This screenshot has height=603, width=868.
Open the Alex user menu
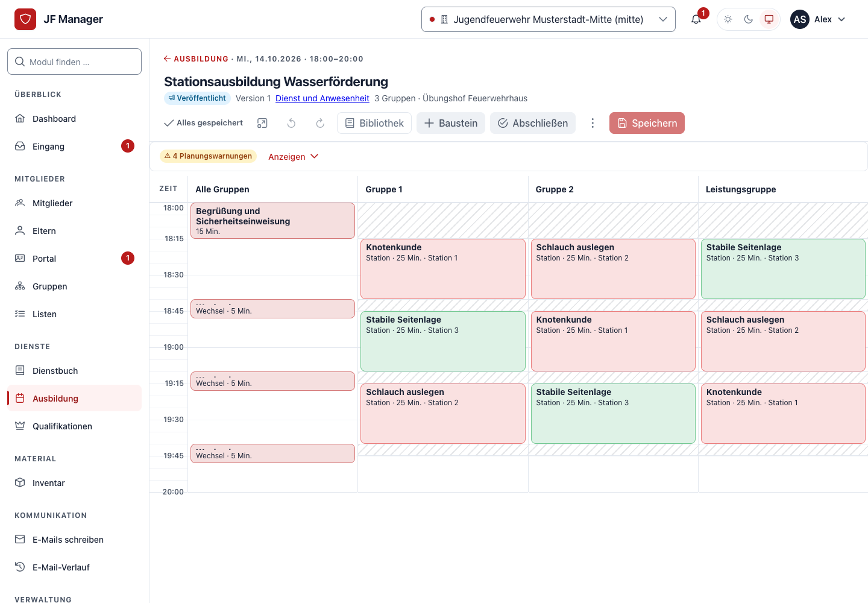click(x=819, y=19)
